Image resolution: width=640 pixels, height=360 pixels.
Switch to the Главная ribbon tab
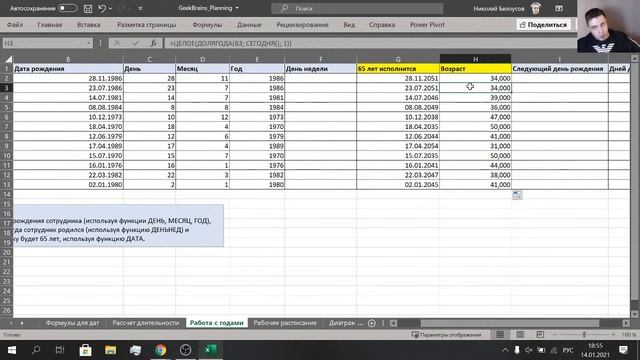pyautogui.click(x=50, y=25)
